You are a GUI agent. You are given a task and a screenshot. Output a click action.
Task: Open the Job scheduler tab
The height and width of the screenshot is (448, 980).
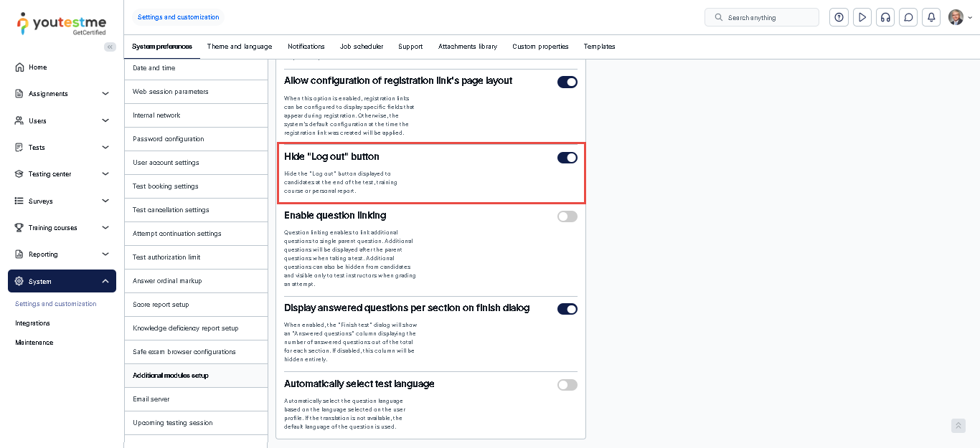pos(362,47)
